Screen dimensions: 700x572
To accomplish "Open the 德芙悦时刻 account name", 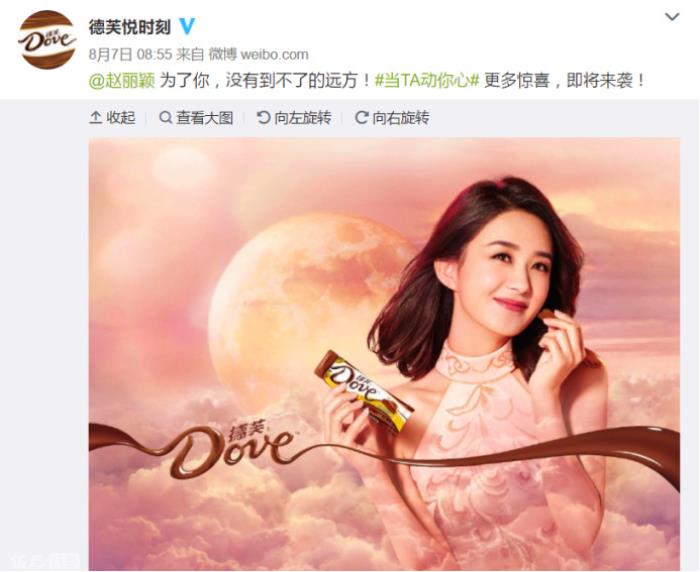I will click(130, 27).
